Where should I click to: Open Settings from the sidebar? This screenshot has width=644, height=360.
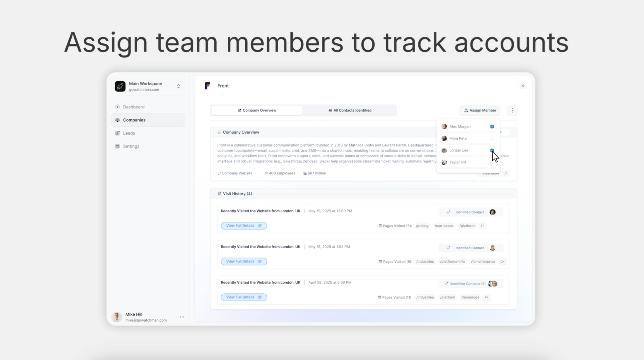[x=148, y=146]
